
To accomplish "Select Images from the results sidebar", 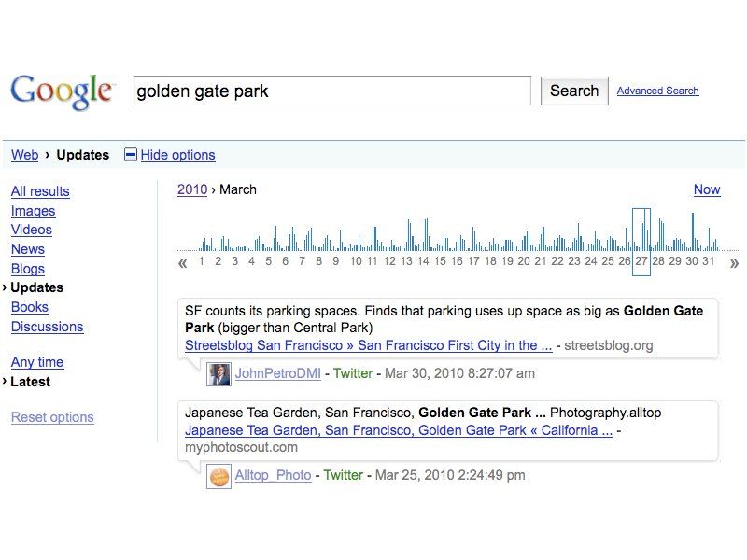I will point(34,211).
